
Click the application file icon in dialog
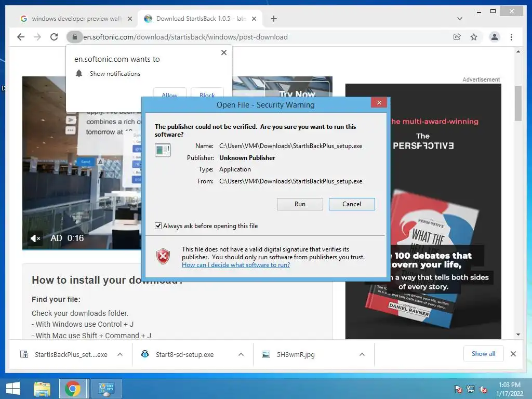(x=163, y=150)
